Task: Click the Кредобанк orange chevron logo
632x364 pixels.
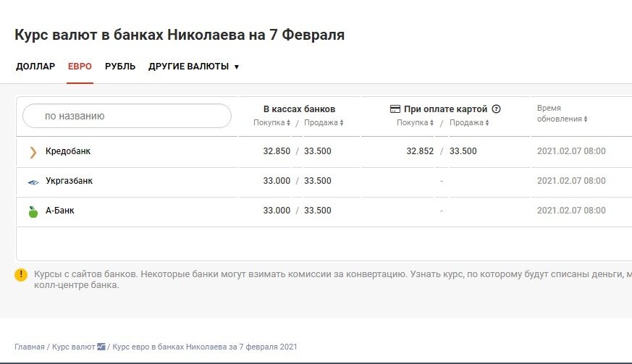Action: pos(33,152)
